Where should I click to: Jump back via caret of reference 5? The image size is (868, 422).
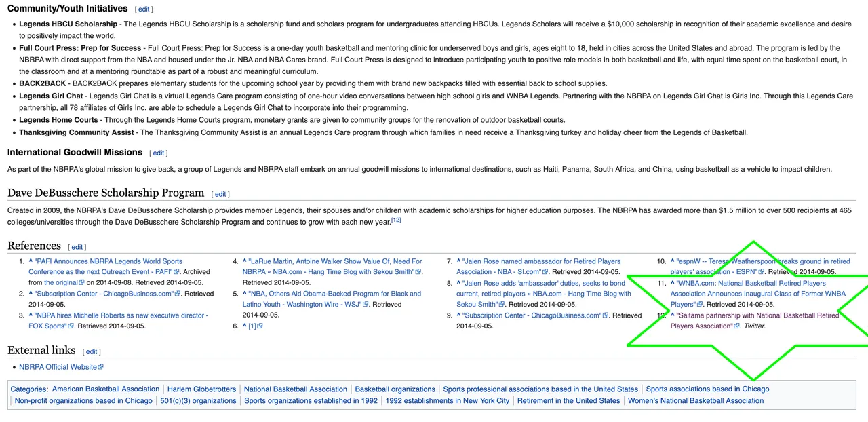point(245,294)
